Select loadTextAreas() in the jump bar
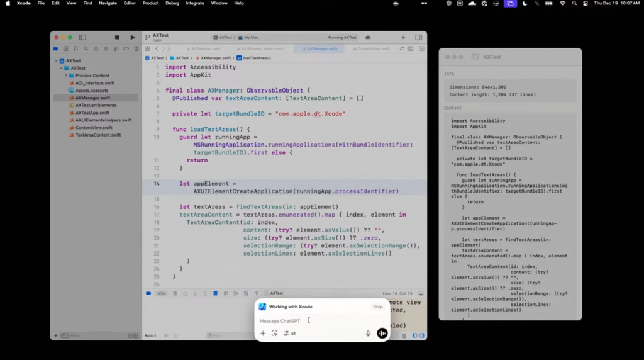Screen dimensions: 644x360 pos(256,58)
